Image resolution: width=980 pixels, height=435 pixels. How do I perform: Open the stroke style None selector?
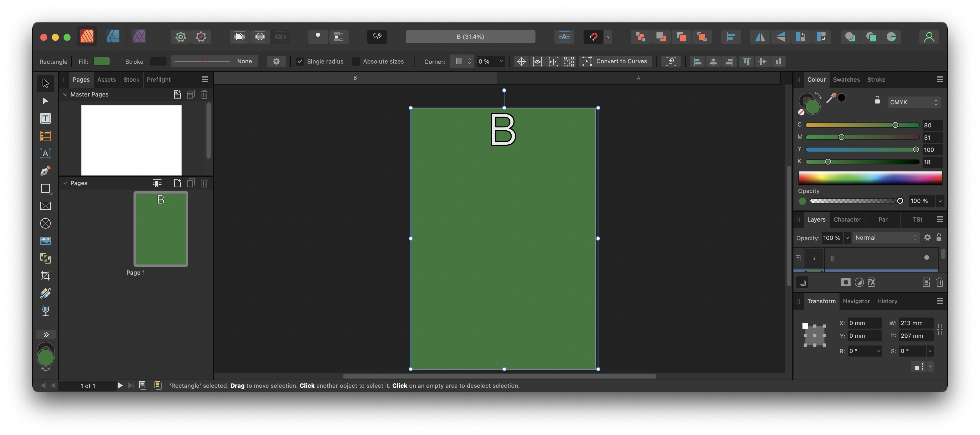point(214,61)
